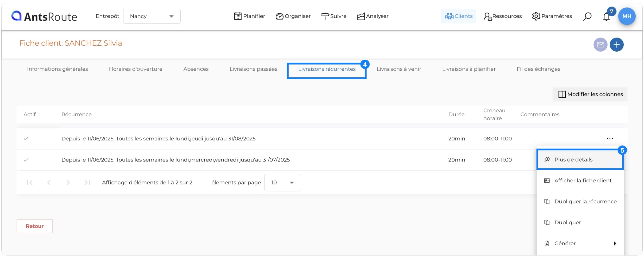Click 08:00-11:00 slot in second row

point(497,160)
